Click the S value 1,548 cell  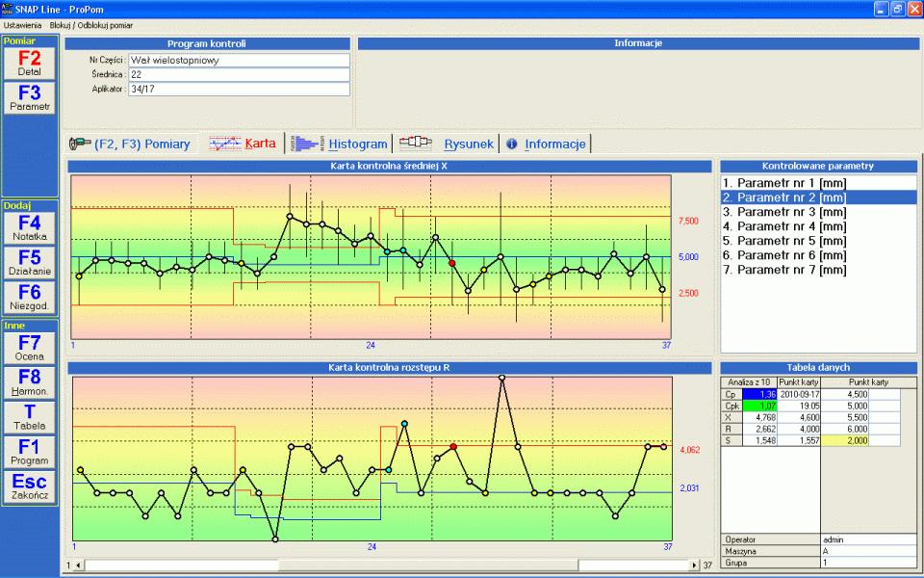click(760, 440)
